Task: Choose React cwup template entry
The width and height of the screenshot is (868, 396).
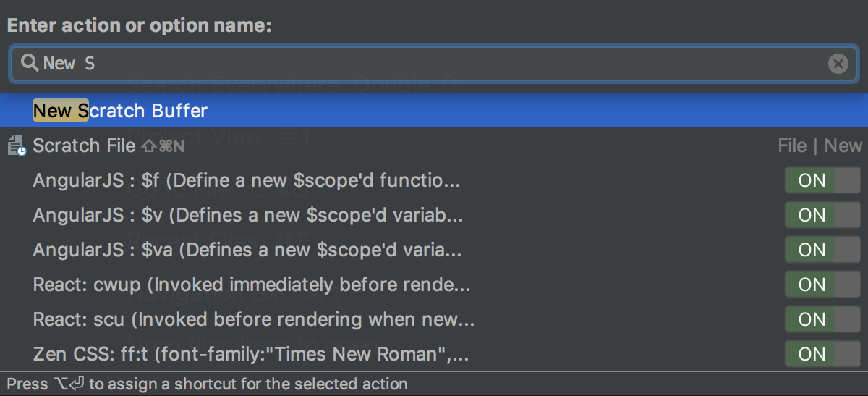Action: 251,285
